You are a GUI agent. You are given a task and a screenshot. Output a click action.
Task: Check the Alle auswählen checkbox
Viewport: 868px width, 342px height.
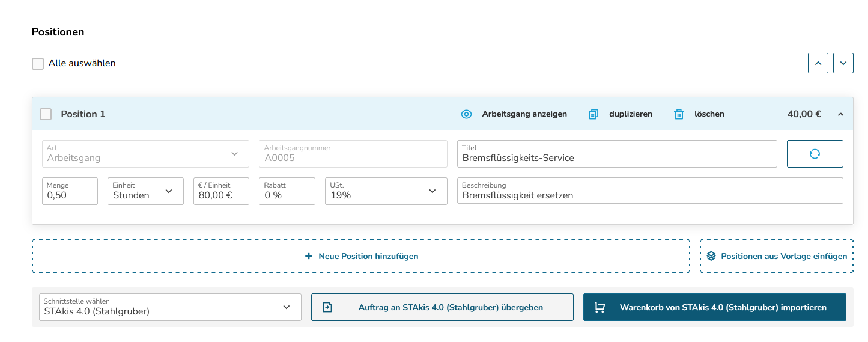pos(38,64)
